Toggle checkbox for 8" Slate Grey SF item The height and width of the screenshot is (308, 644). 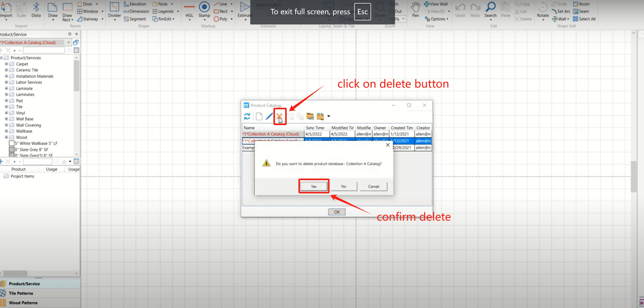pos(11,149)
